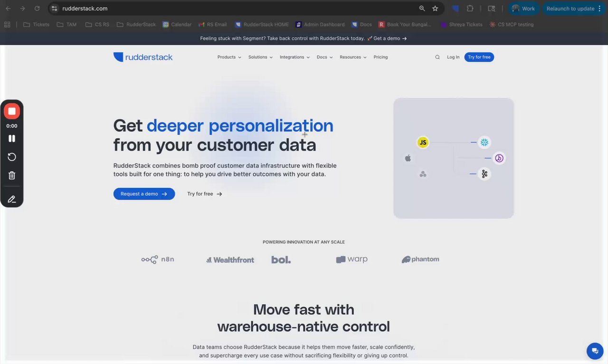The image size is (608, 364).
Task: Stop the screen recording
Action: pyautogui.click(x=12, y=112)
